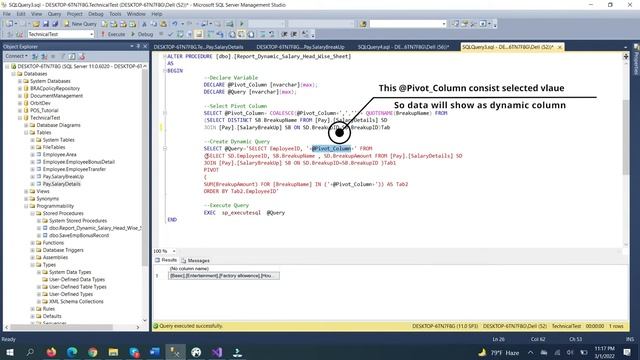Switch to the Messages tab in results pane

(x=196, y=260)
